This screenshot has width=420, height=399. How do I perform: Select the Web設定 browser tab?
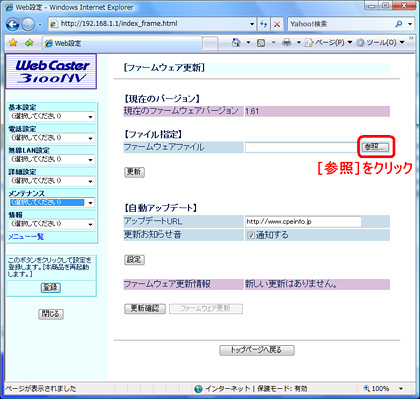[x=122, y=43]
